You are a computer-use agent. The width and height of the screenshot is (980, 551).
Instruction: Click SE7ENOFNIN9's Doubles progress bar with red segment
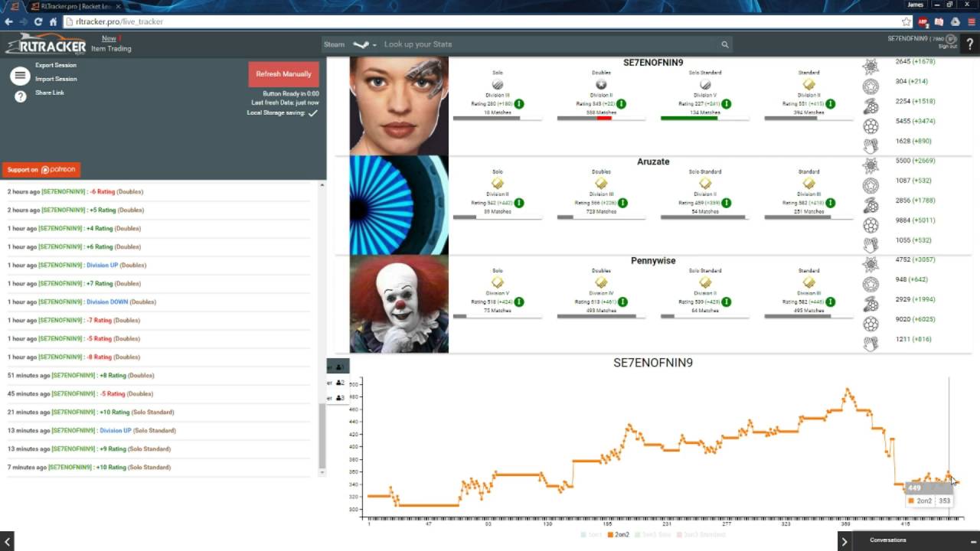tap(601, 119)
